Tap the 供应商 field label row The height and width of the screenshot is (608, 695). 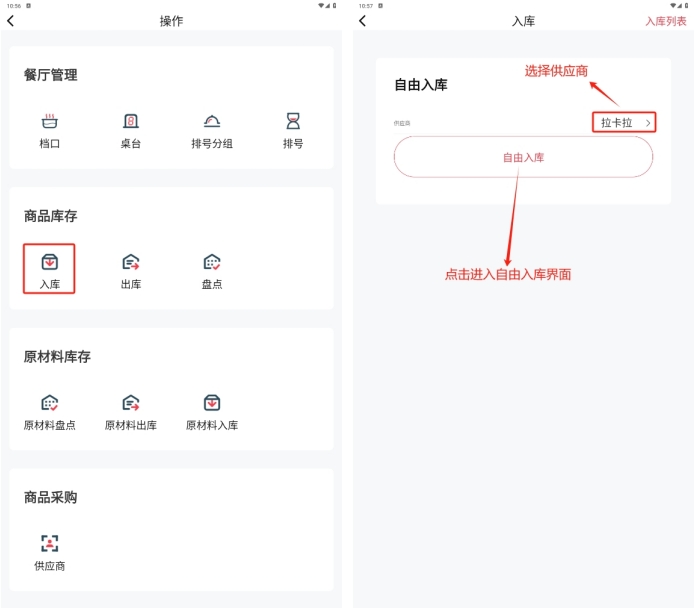[x=403, y=123]
